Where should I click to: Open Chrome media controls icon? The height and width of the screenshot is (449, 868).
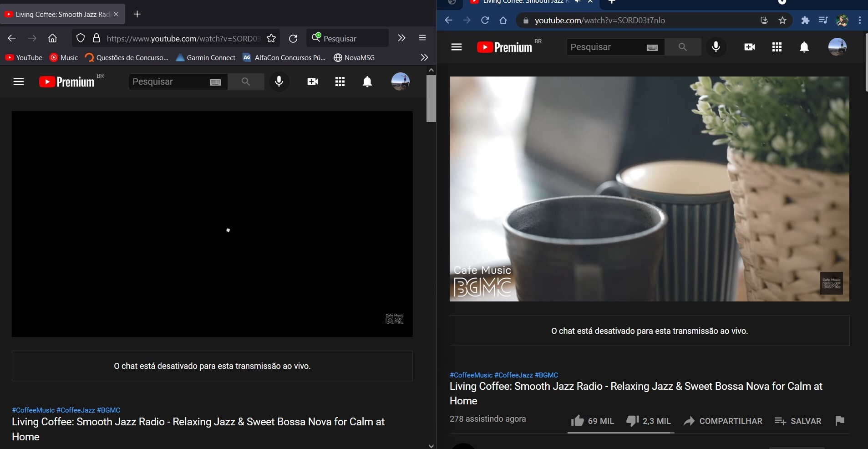[x=823, y=20]
